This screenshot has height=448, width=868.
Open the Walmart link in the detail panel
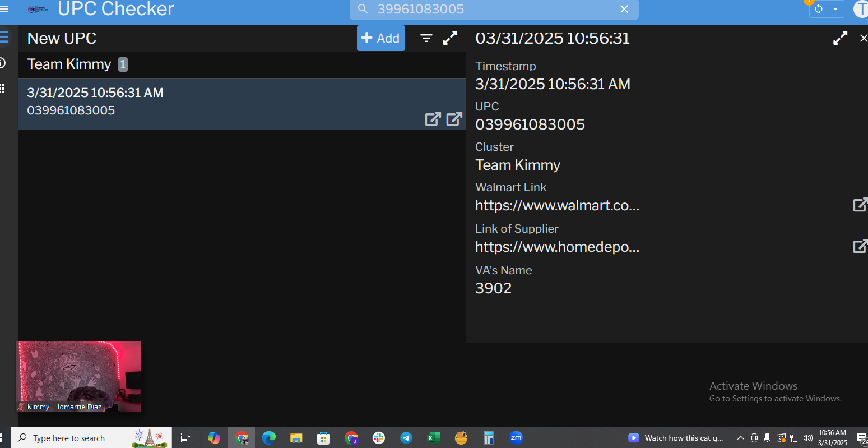860,205
